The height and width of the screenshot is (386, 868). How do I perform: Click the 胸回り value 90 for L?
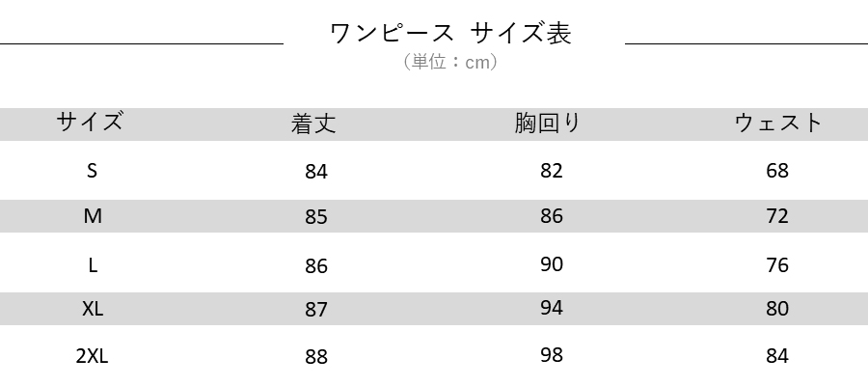click(552, 264)
